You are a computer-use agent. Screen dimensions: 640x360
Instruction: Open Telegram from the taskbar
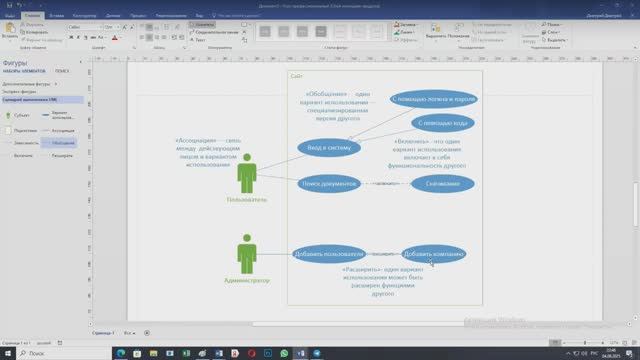point(317,353)
